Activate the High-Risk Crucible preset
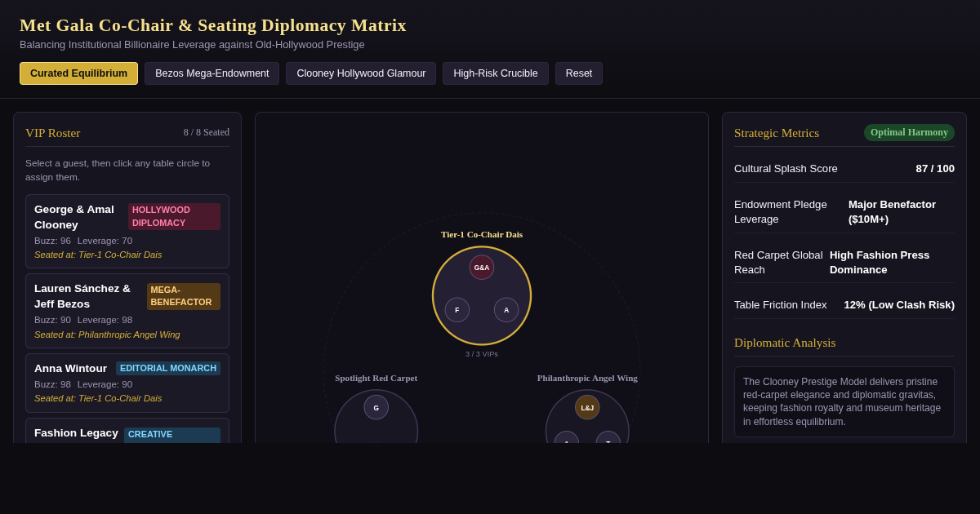 click(x=496, y=73)
